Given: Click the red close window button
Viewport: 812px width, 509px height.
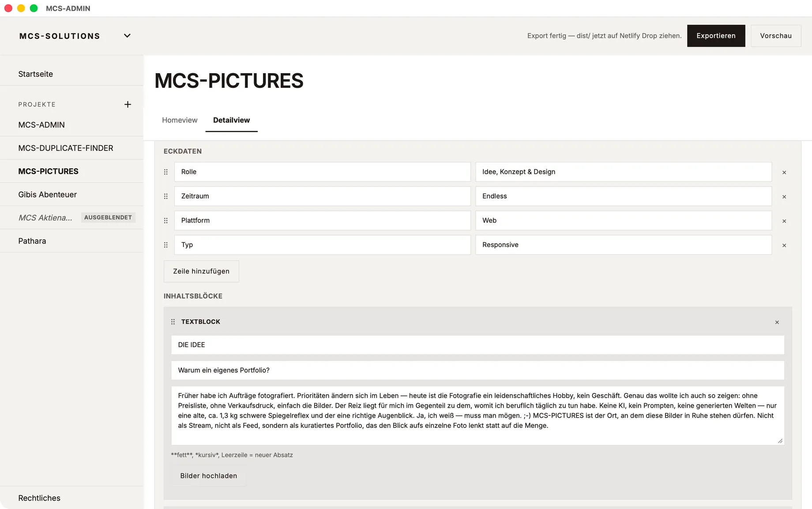Looking at the screenshot, I should point(8,8).
